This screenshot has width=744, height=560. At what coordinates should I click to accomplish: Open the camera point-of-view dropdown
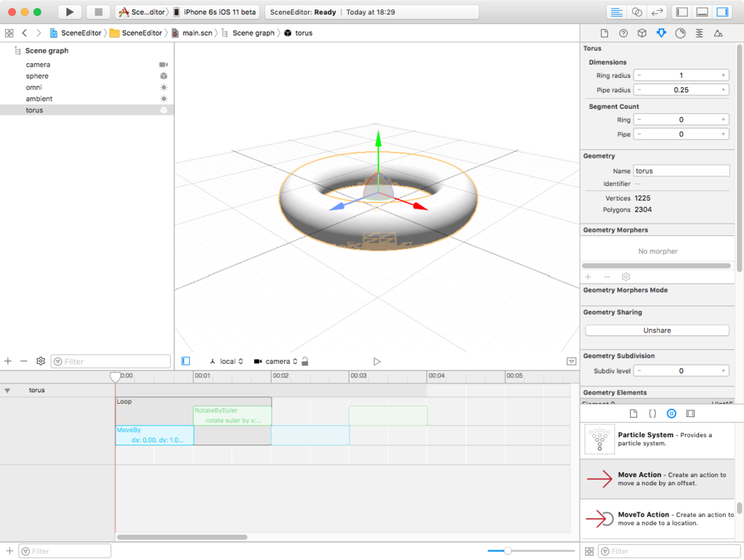click(x=275, y=361)
